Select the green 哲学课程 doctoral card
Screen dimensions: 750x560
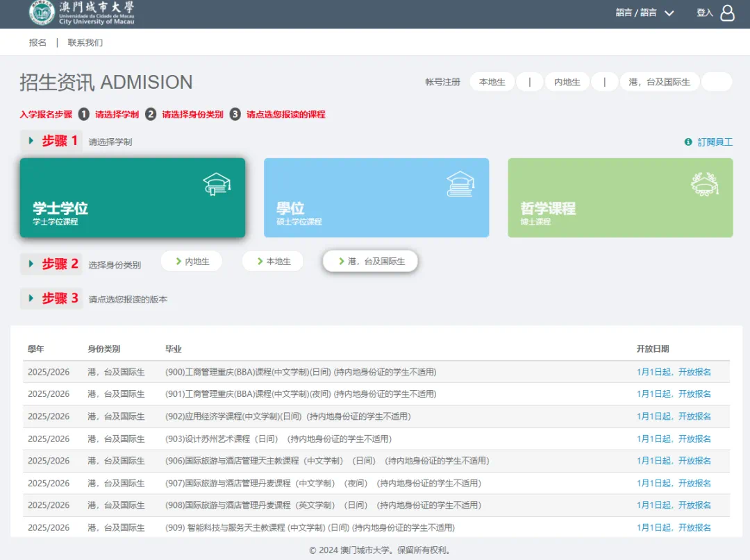pyautogui.click(x=619, y=198)
